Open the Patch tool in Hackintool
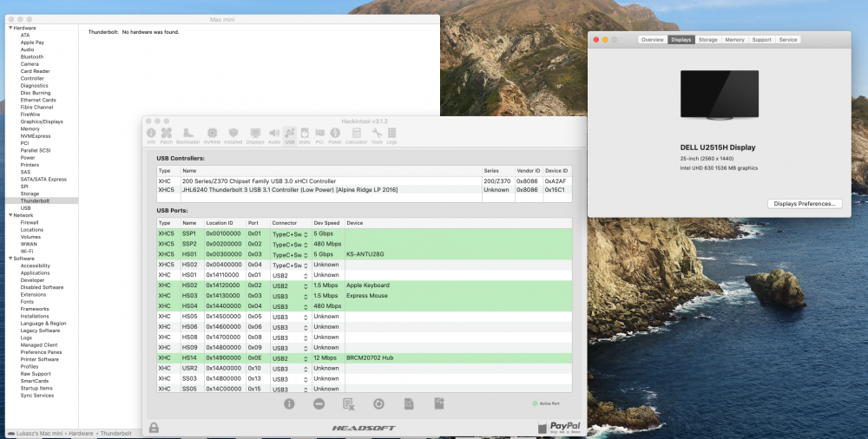Image resolution: width=868 pixels, height=439 pixels. [x=166, y=135]
